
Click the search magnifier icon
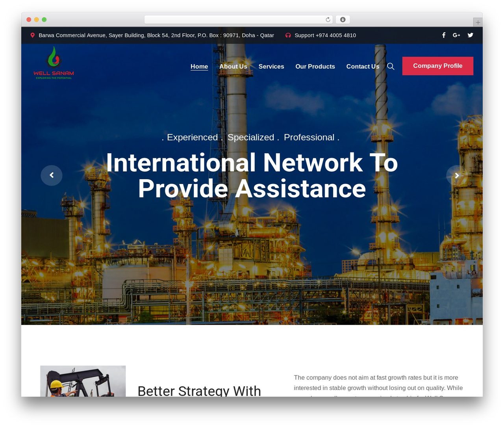point(391,66)
